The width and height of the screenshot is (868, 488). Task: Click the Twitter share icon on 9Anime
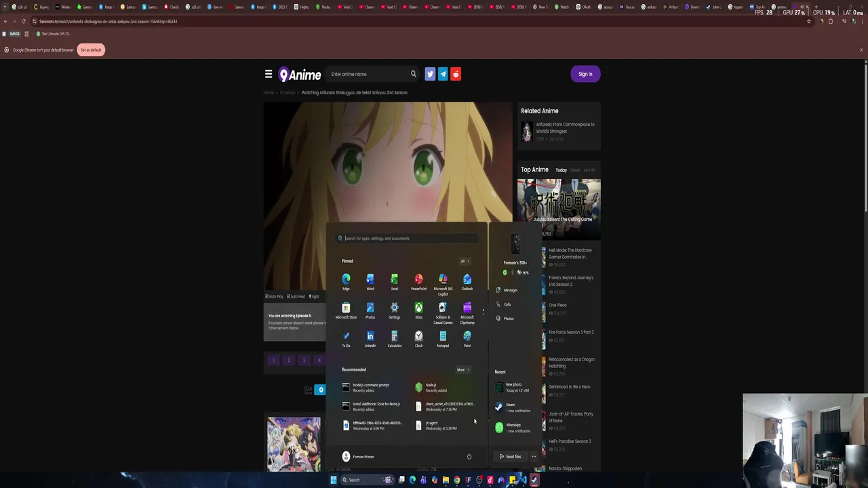click(x=430, y=74)
